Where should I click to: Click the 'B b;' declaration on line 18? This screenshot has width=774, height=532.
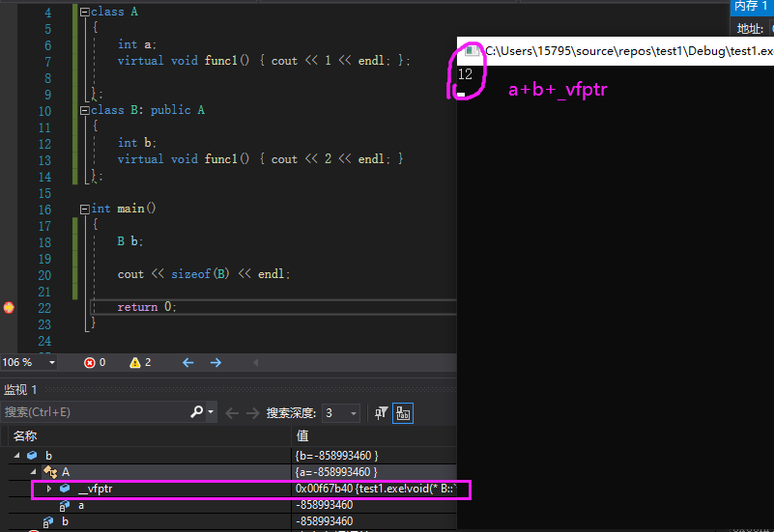(x=129, y=241)
